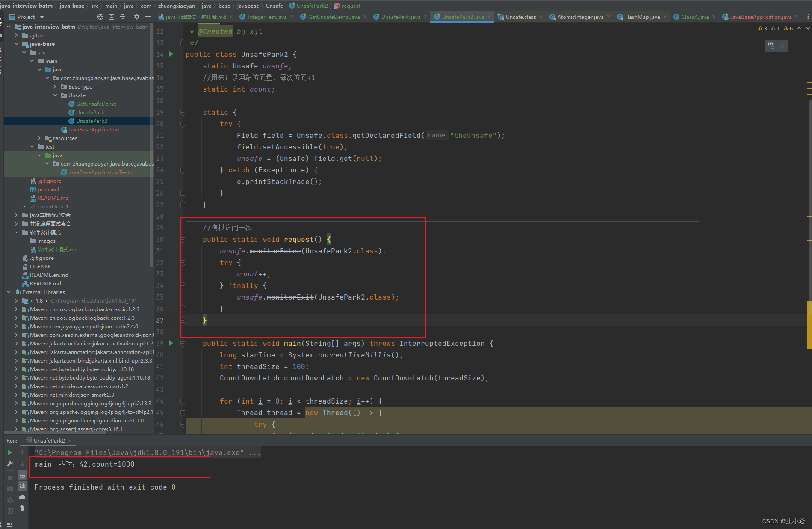Go to next highlighted problem arrow
The image size is (812, 529).
[808, 29]
